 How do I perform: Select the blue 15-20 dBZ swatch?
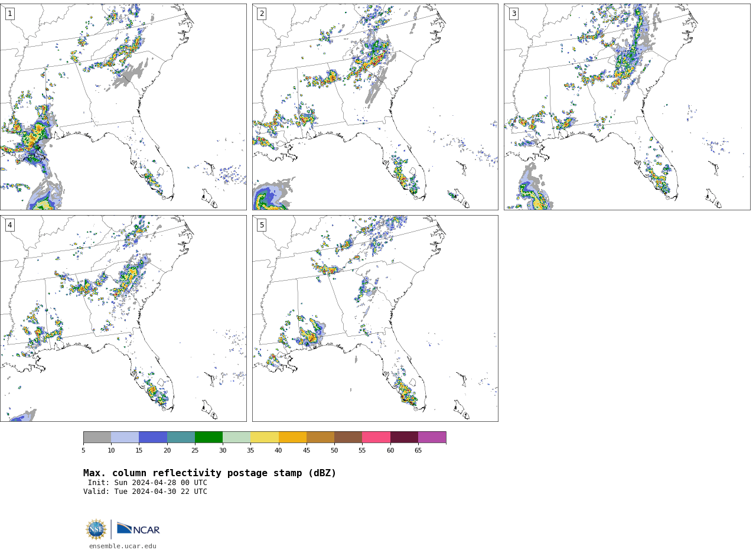(153, 437)
